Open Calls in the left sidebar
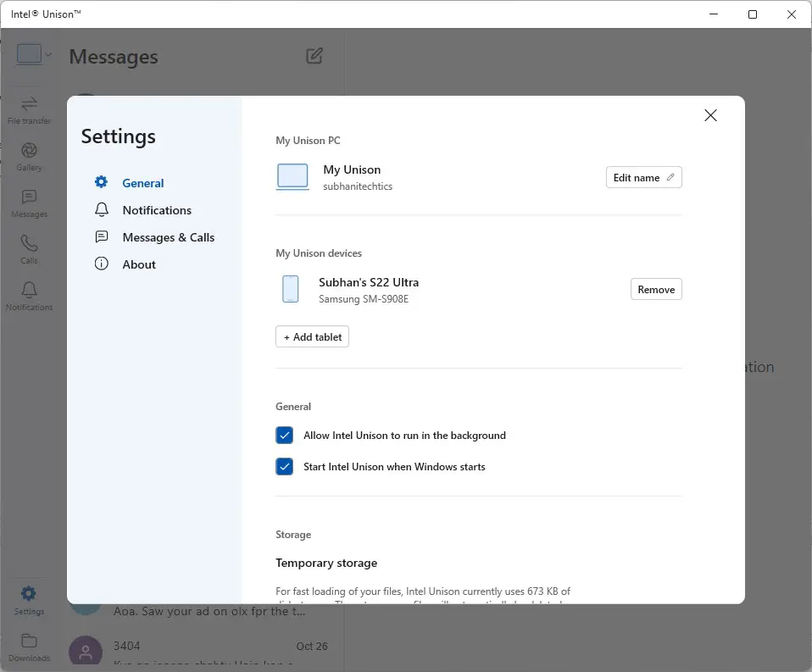The height and width of the screenshot is (672, 812). coord(29,250)
